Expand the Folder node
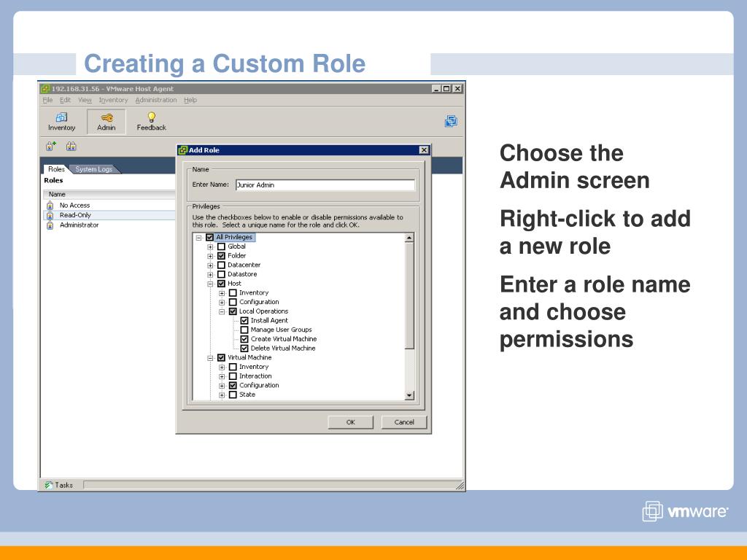This screenshot has height=560, width=747. point(210,256)
